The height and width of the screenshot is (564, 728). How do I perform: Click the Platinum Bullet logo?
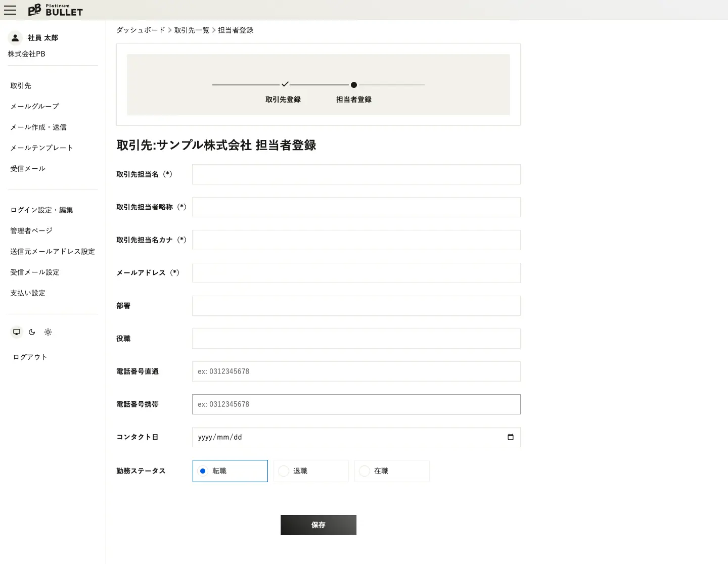(x=55, y=10)
